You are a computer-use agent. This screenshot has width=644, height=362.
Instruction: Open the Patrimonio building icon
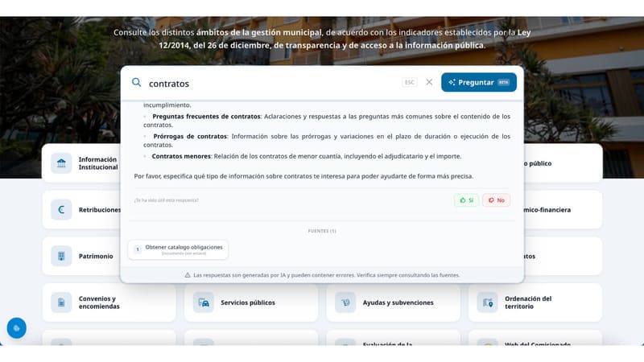click(61, 256)
